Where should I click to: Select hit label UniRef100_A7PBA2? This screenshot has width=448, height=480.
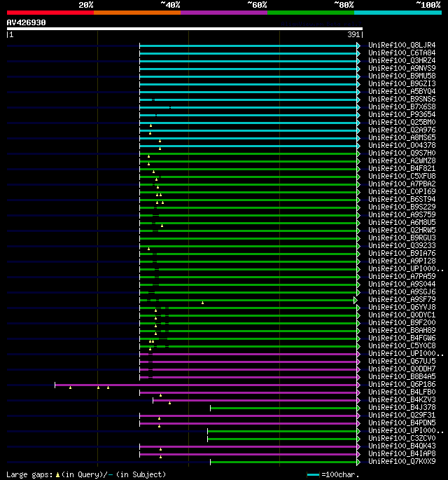pyautogui.click(x=402, y=184)
